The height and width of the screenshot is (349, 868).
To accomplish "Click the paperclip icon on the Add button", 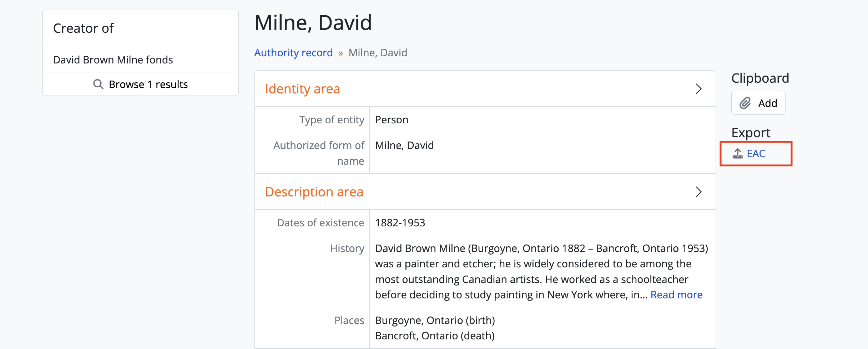I will click(745, 103).
